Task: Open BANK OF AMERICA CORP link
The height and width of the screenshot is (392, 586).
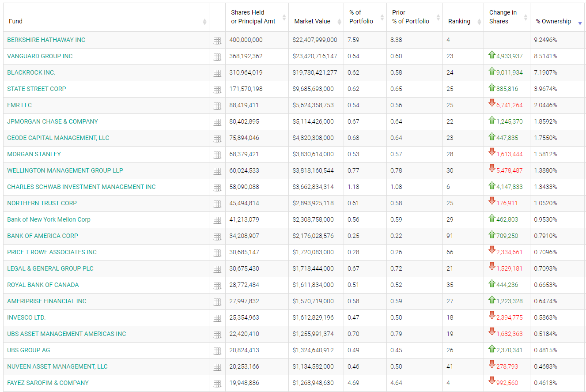Action: point(42,236)
